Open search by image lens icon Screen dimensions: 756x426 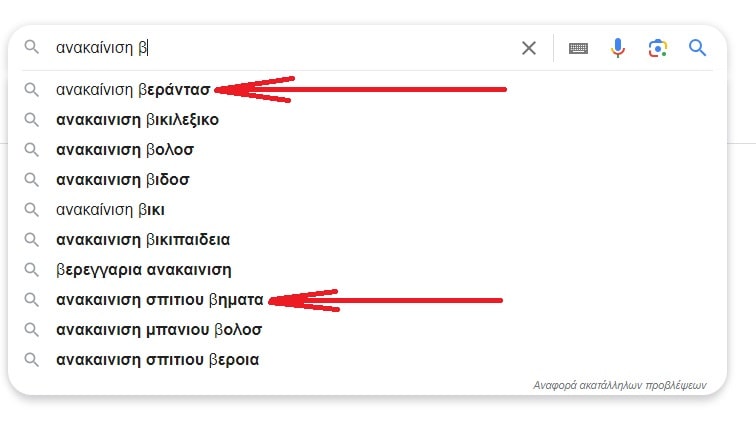point(657,48)
